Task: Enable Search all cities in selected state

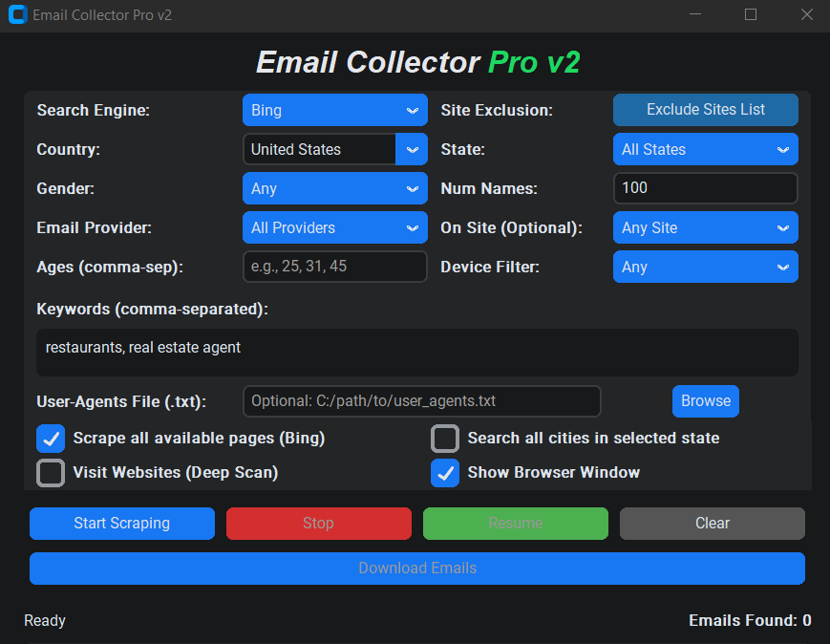Action: point(445,438)
